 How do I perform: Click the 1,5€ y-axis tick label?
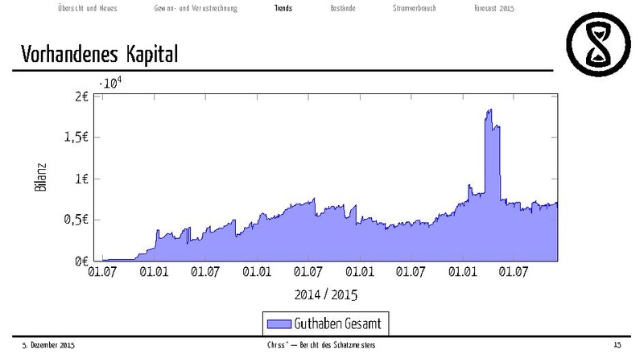(x=74, y=138)
